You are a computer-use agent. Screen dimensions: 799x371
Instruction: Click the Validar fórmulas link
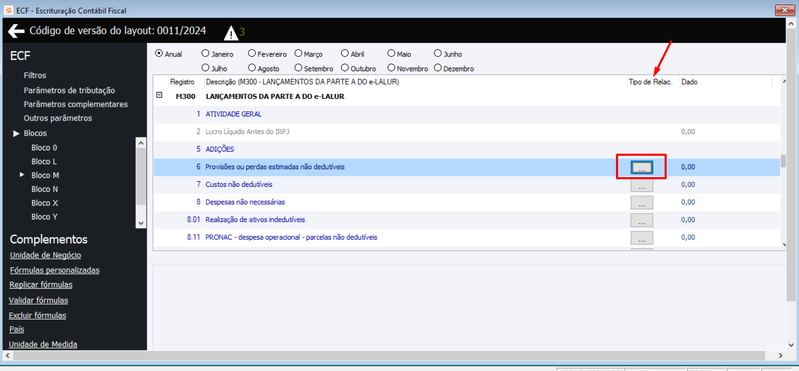pyautogui.click(x=38, y=300)
